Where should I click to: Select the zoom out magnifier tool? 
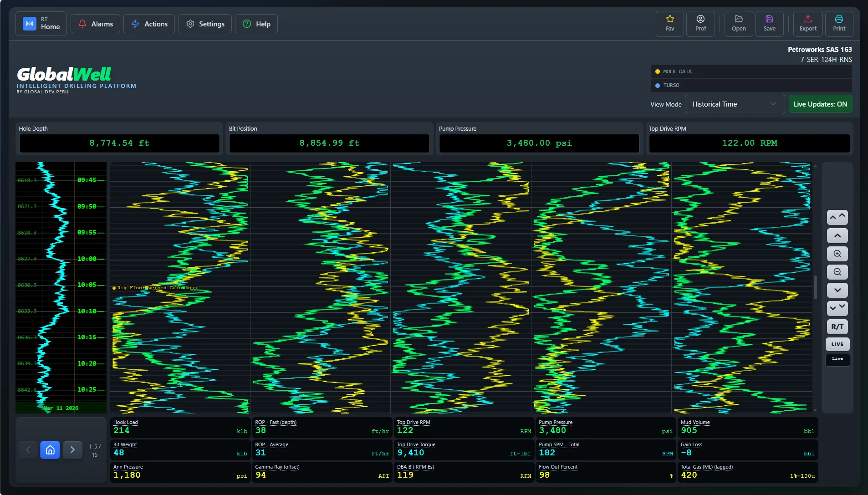click(x=837, y=272)
